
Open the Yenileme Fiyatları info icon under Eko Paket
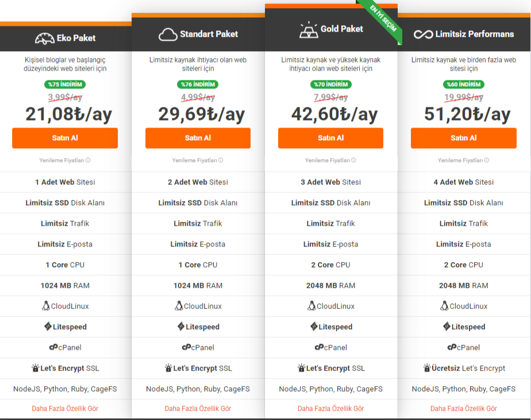(88, 161)
